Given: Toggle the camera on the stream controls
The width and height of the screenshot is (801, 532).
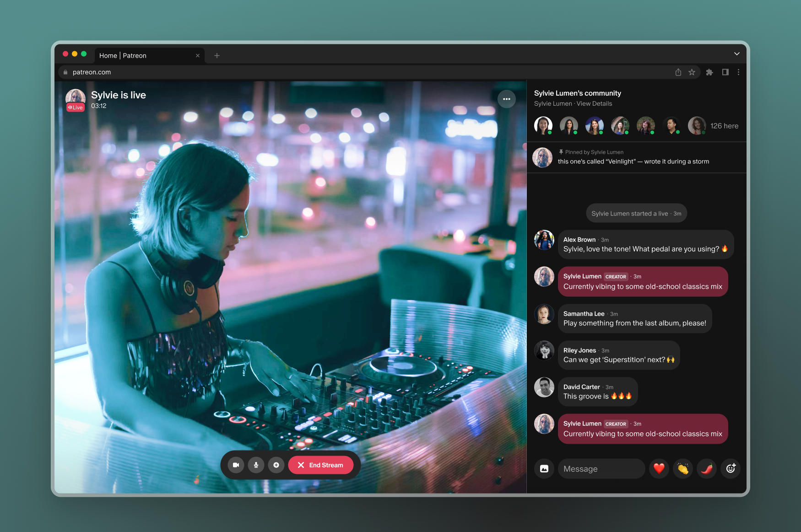Looking at the screenshot, I should 236,465.
